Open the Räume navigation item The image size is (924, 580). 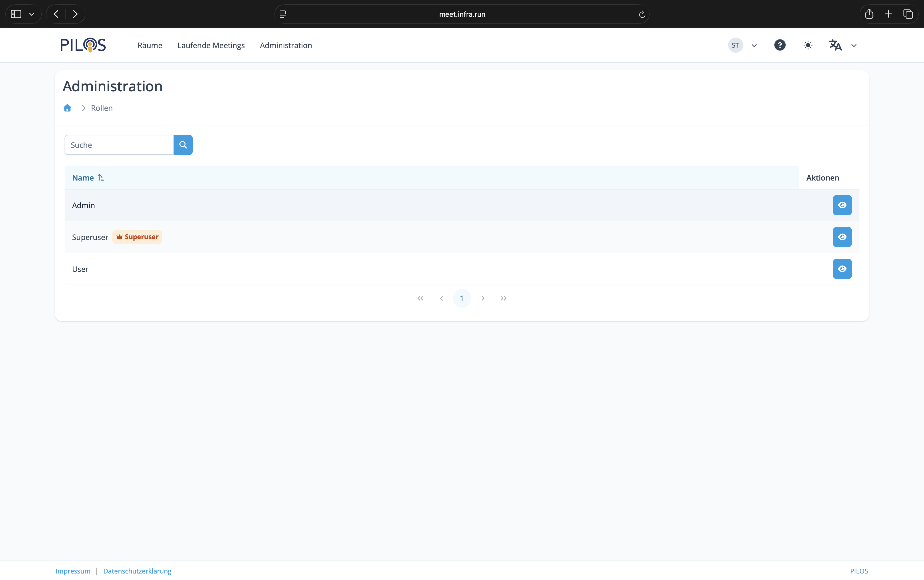[150, 45]
